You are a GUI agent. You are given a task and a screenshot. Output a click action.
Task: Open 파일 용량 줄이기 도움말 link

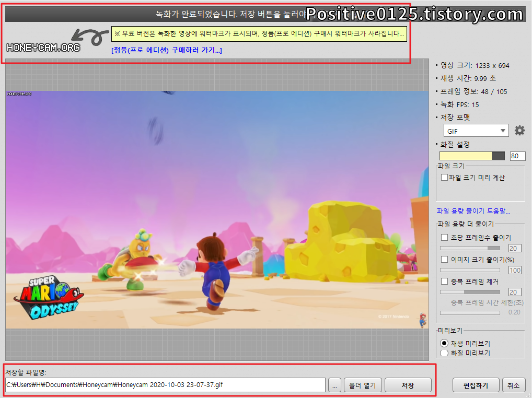[x=473, y=211]
